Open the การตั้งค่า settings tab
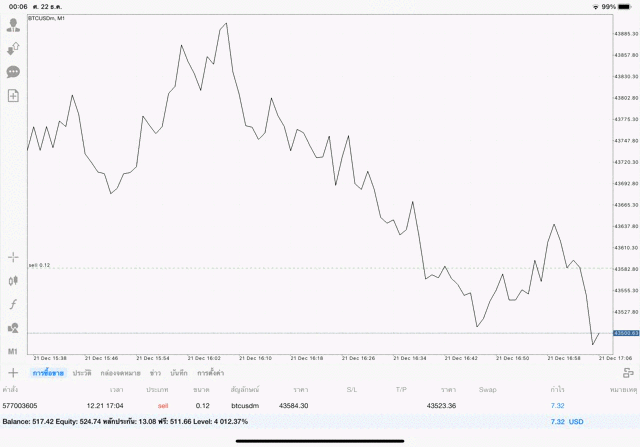 [210, 372]
